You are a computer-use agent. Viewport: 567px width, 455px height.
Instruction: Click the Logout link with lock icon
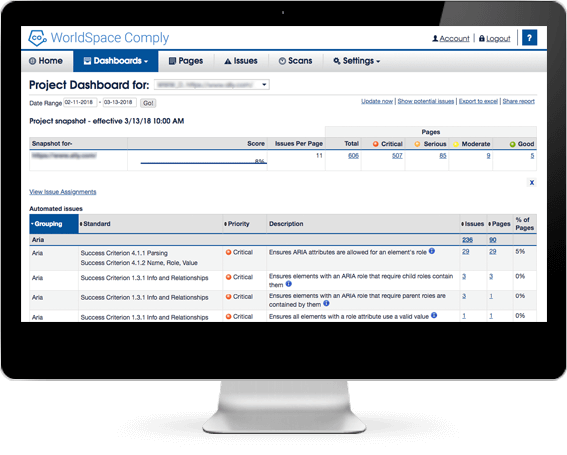coord(494,38)
